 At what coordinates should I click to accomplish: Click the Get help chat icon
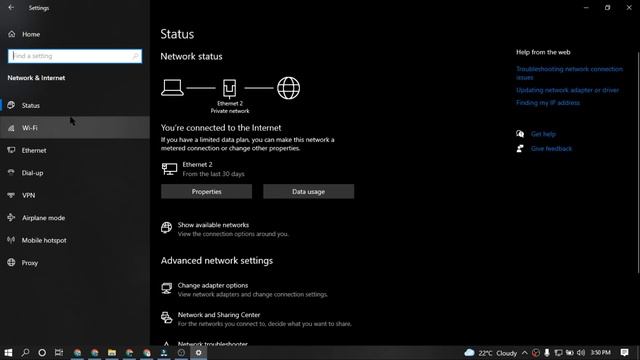520,134
